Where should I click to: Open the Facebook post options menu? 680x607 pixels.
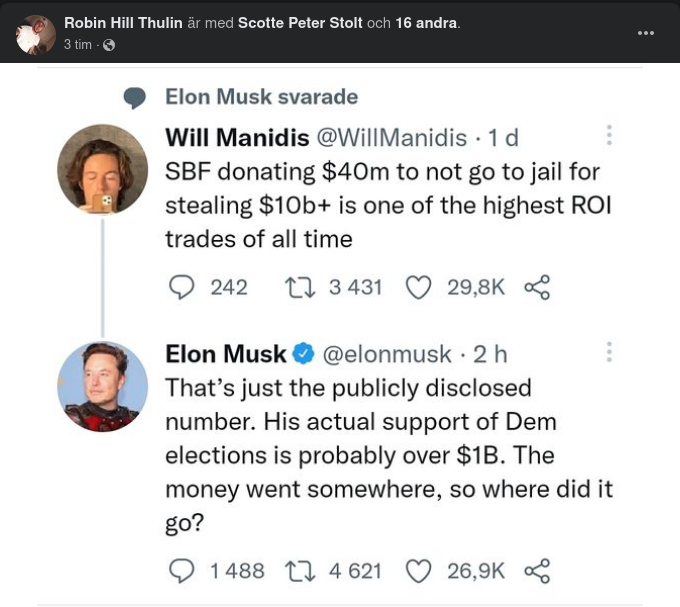click(x=646, y=33)
